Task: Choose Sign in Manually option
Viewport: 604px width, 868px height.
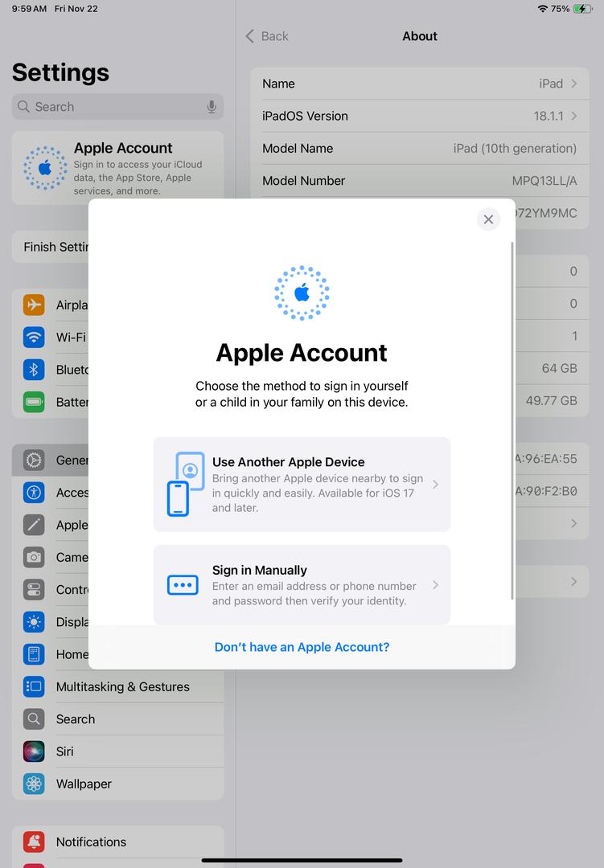Action: (302, 584)
